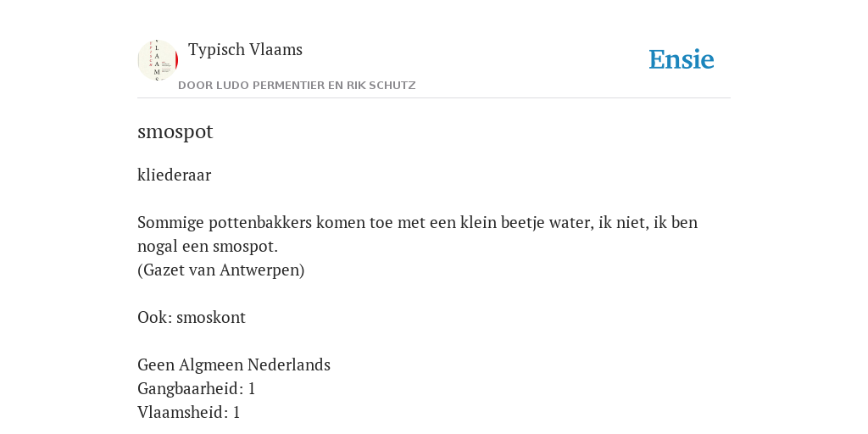
Task: Click the source citation Gazet van Antwerpen
Action: pos(221,270)
